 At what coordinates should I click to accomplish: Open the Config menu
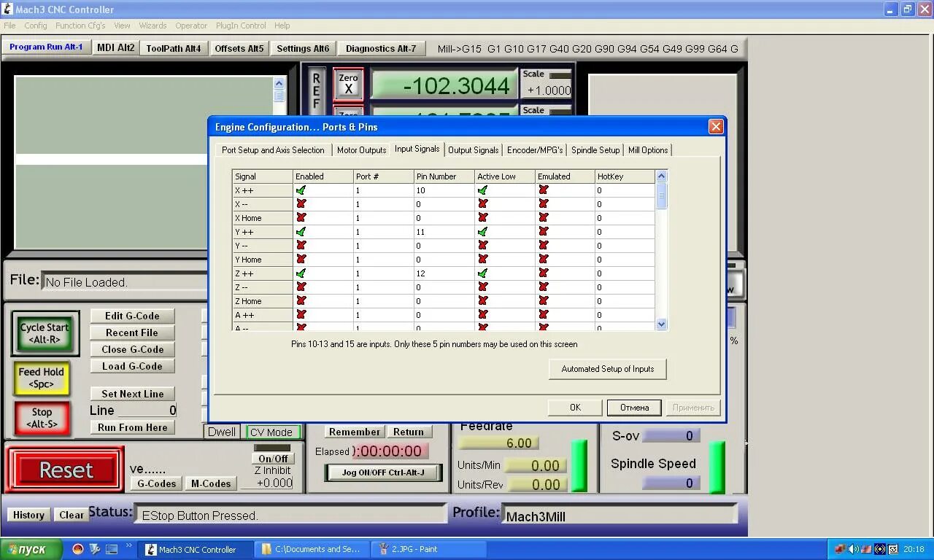tap(35, 26)
